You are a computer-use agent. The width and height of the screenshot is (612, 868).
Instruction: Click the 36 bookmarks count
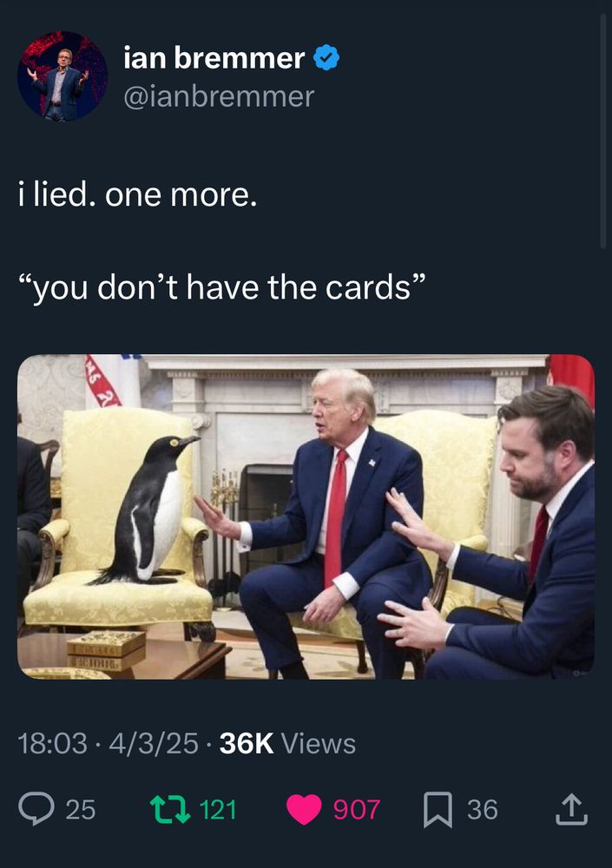point(483,809)
